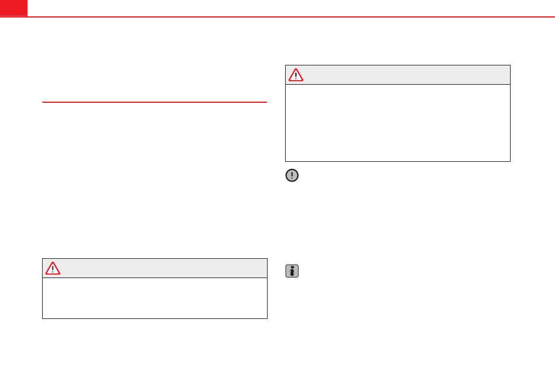The height and width of the screenshot is (392, 555).
Task: Click the letter i inside the grey square
Action: coord(292,271)
